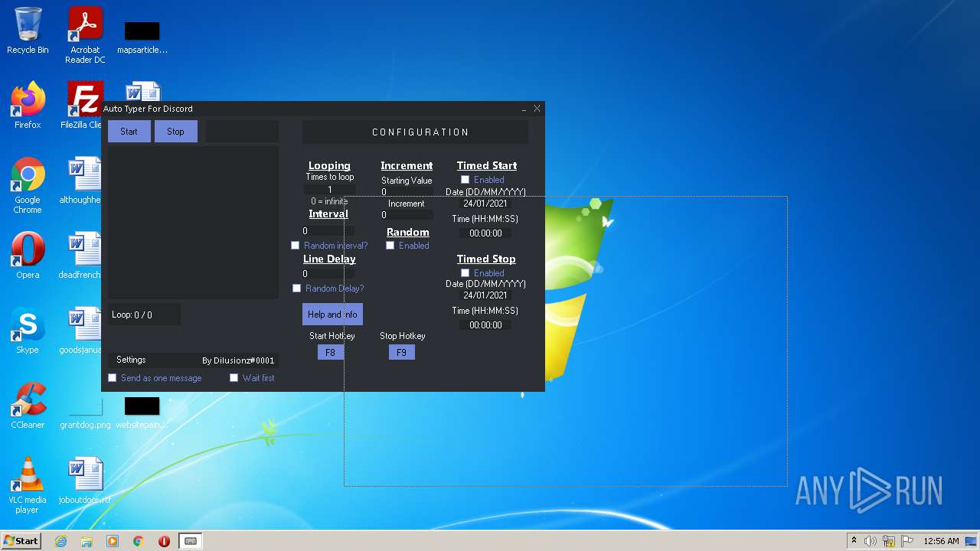Viewport: 980px width, 551px height.
Task: Open Action Center flag tray icon
Action: point(906,541)
